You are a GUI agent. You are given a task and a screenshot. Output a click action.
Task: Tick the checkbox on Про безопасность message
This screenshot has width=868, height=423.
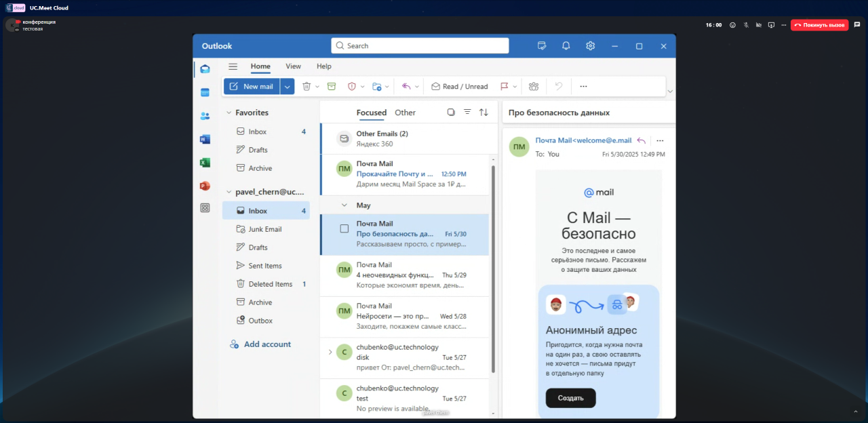pos(344,229)
